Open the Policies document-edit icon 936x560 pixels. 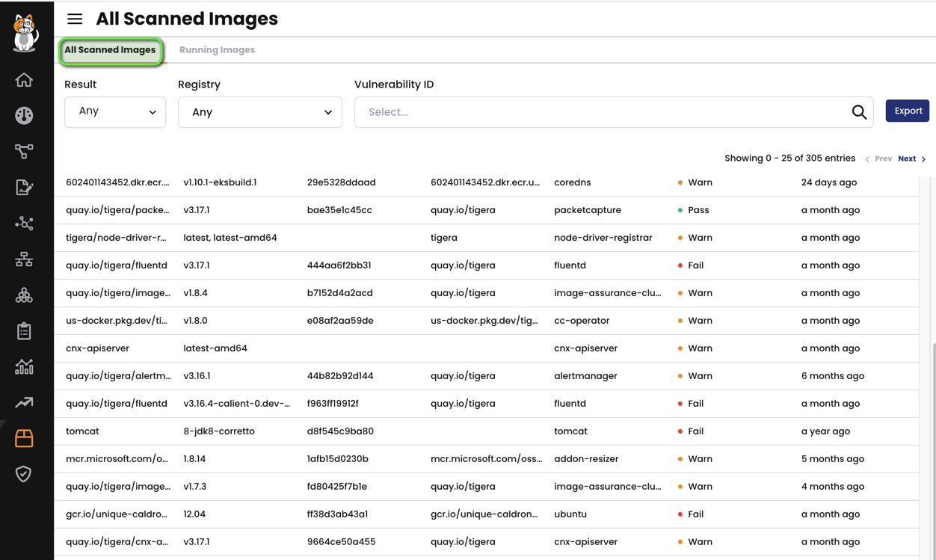(24, 187)
